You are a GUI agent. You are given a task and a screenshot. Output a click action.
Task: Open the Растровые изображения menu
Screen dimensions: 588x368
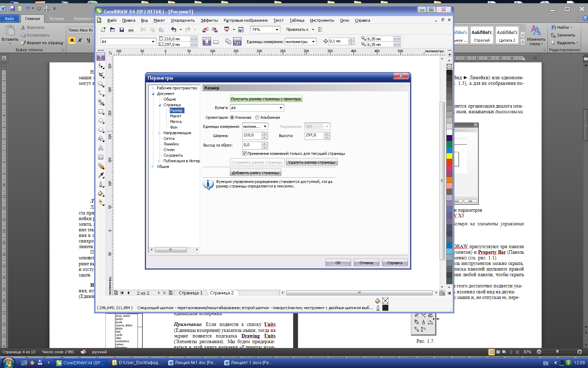point(245,20)
